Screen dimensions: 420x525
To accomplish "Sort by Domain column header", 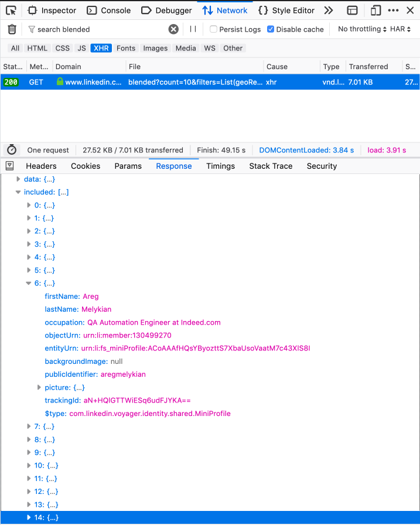I will 89,67.
